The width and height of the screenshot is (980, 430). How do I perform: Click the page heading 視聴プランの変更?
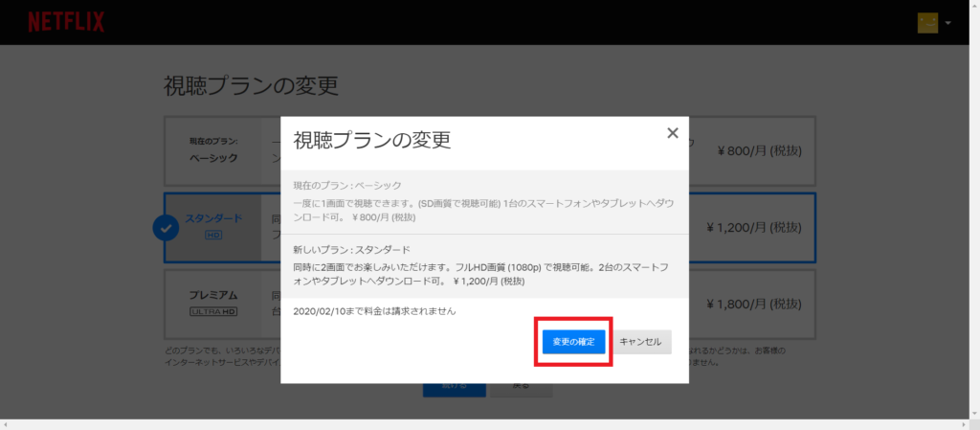[252, 85]
